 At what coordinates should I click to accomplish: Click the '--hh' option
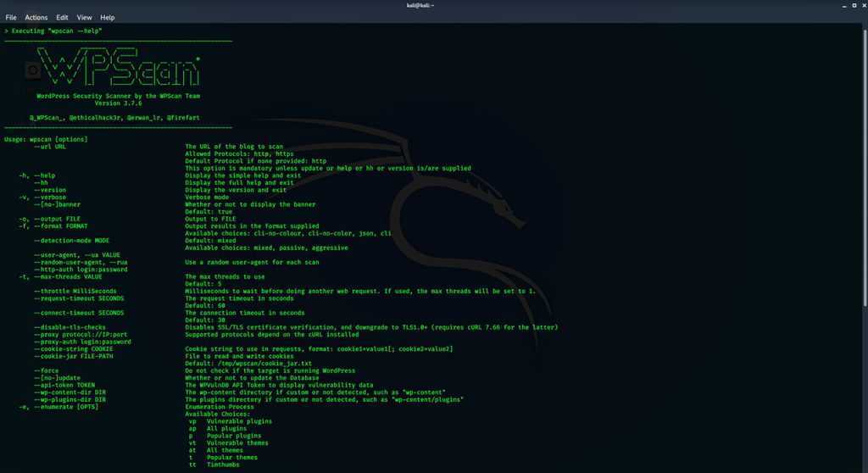(x=41, y=182)
